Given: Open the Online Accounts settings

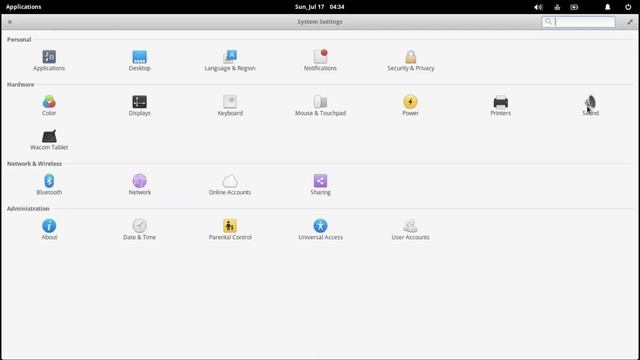Looking at the screenshot, I should pos(230,184).
